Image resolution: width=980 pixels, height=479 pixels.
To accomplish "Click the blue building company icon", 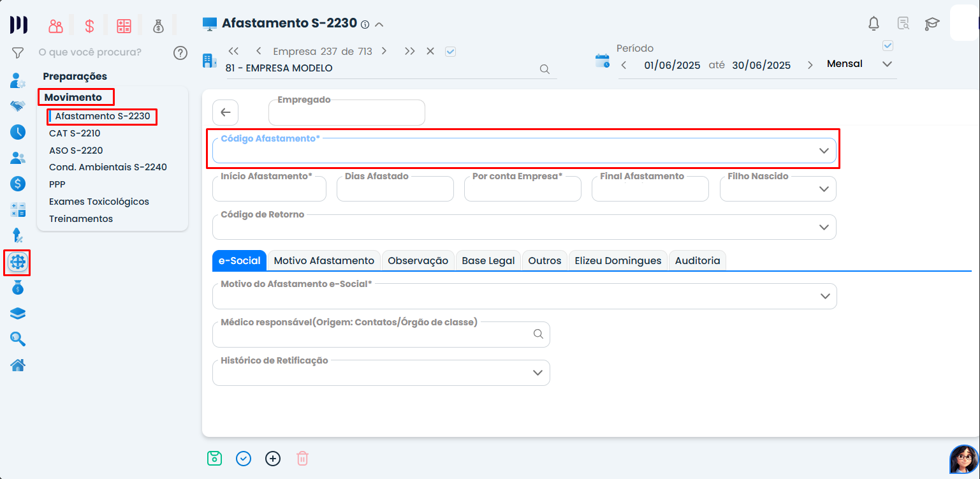I will (209, 61).
